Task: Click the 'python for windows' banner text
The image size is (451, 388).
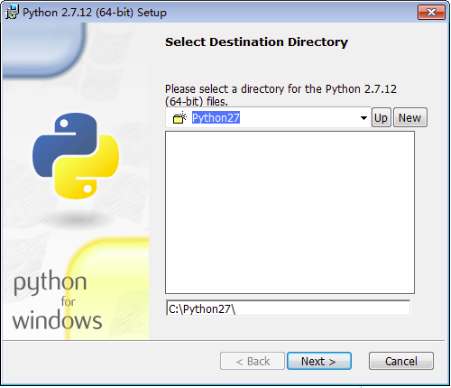Action: tap(57, 301)
